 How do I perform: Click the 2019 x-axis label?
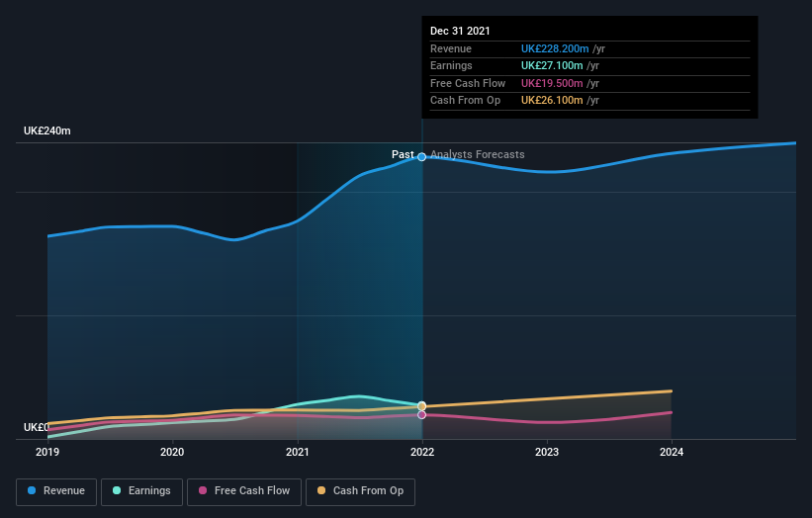pos(47,453)
